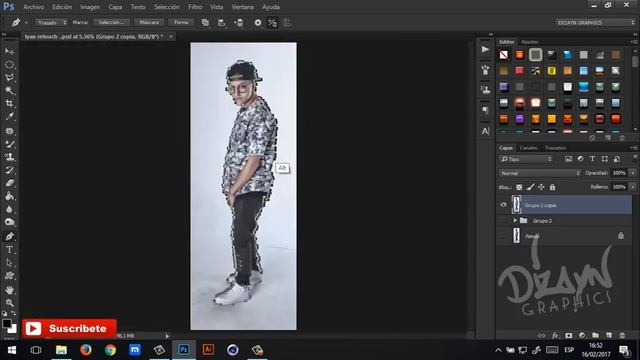
Task: Toggle visibility of Grupo 2 copia layer
Action: click(503, 205)
